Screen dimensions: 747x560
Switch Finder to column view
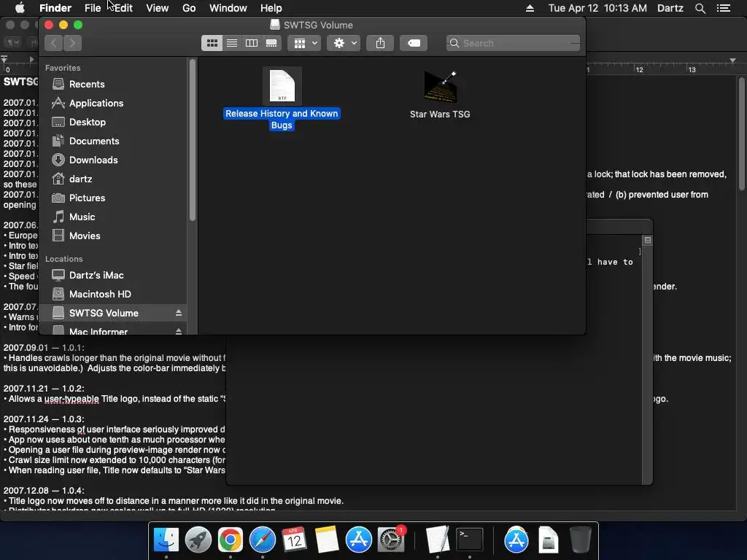(x=252, y=43)
